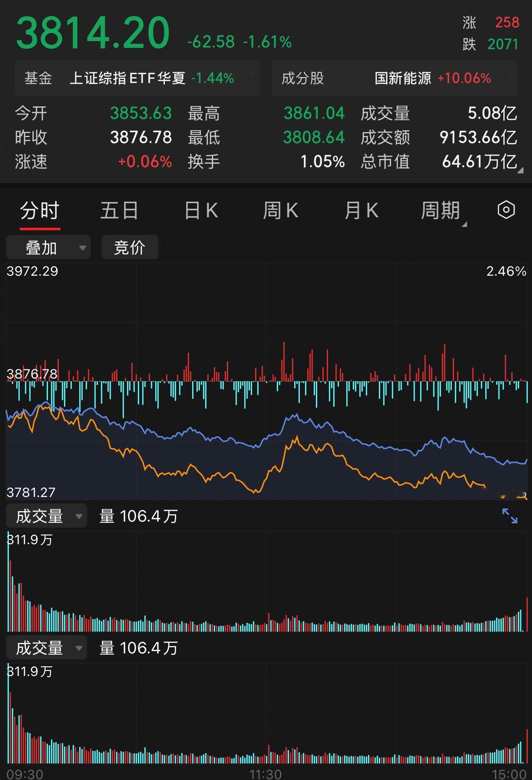Screen dimensions: 532x780
Task: Open the 成分股 国新能源 row
Action: [x=395, y=78]
